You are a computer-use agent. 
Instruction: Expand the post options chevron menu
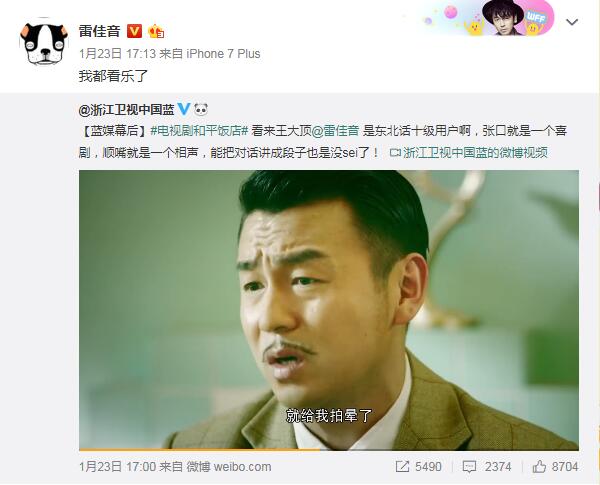pos(572,22)
